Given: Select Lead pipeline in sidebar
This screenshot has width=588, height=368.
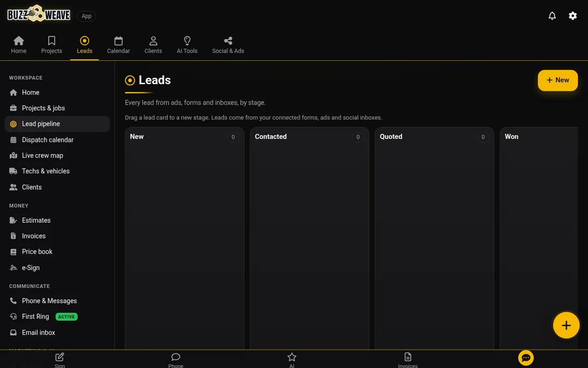Looking at the screenshot, I should point(57,124).
